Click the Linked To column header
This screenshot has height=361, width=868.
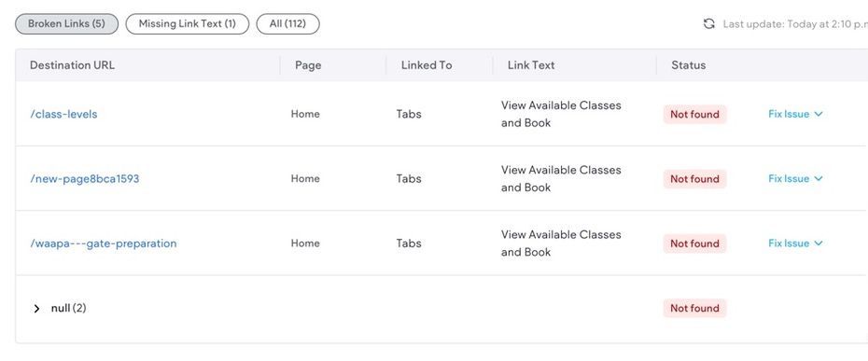(x=427, y=65)
